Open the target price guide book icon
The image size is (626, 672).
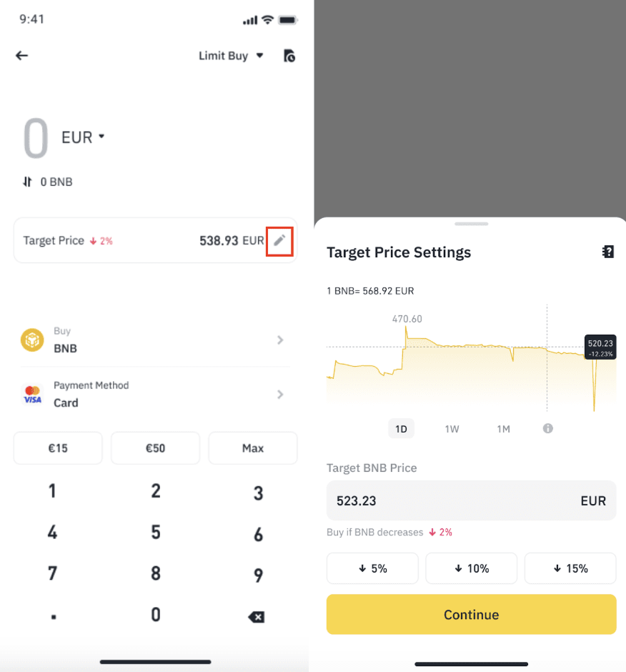point(607,252)
